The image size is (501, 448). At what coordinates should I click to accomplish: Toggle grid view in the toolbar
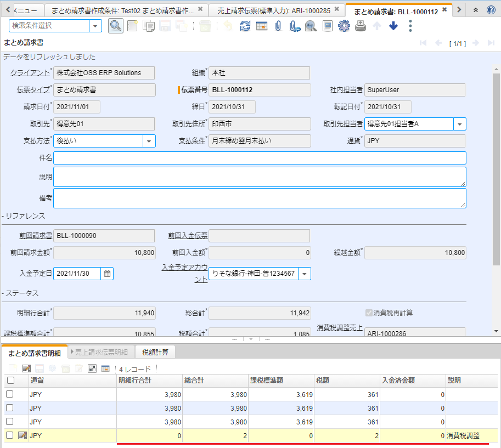pyautogui.click(x=262, y=26)
